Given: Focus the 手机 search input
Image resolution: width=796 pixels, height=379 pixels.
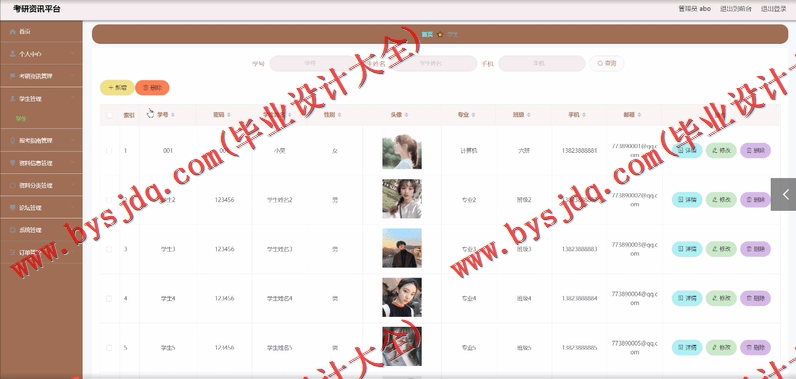Looking at the screenshot, I should [542, 63].
